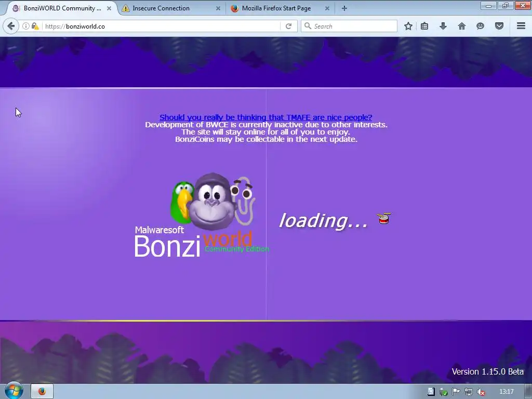Click the BonziWORLD Community Edition logo
Viewport: 532px width, 399px height.
pos(202,215)
